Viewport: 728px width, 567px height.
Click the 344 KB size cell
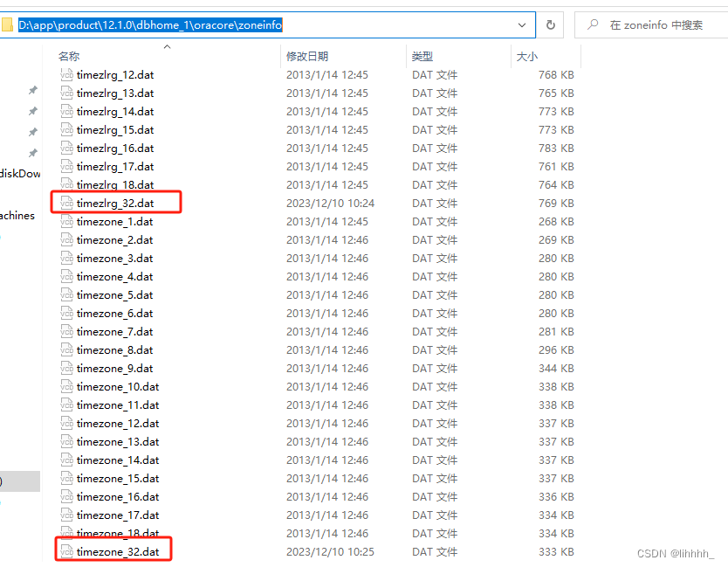556,369
